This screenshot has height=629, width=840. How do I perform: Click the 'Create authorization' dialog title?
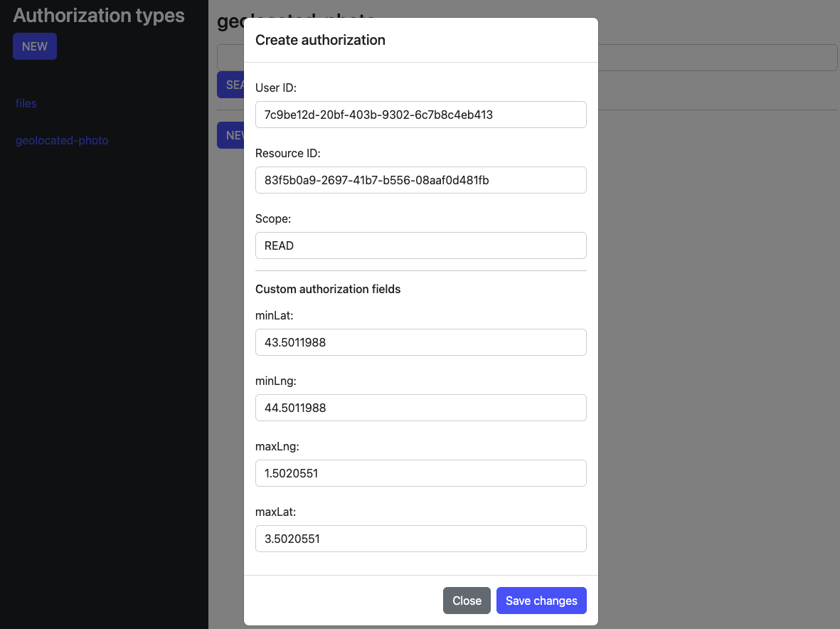(320, 40)
